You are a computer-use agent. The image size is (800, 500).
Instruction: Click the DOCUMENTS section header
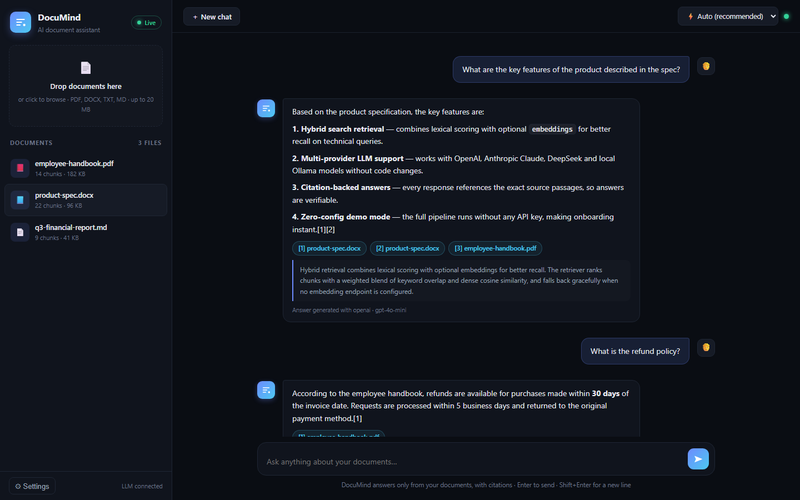pos(31,143)
